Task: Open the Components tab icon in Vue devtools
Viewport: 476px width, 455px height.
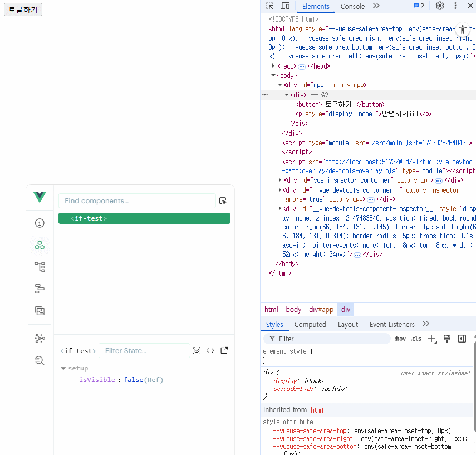Action: [40, 245]
